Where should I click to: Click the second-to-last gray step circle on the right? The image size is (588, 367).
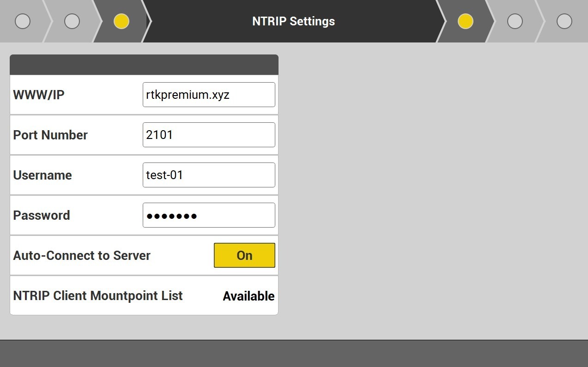[x=515, y=21]
